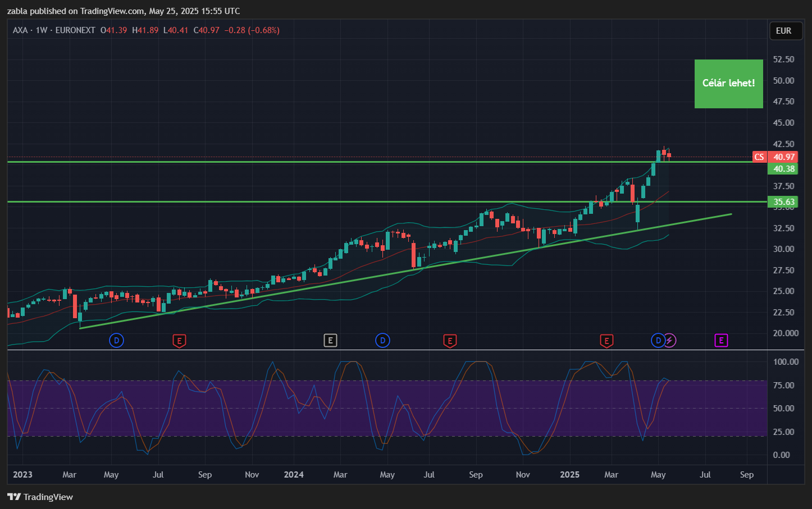The height and width of the screenshot is (509, 812).
Task: Click the change value −0.28 (−0.68%)
Action: [252, 30]
